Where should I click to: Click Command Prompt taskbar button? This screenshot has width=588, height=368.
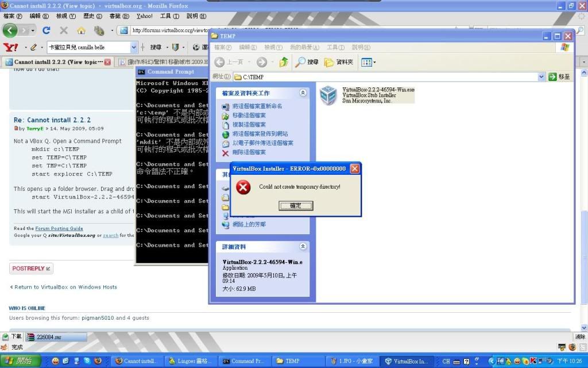[x=244, y=361]
